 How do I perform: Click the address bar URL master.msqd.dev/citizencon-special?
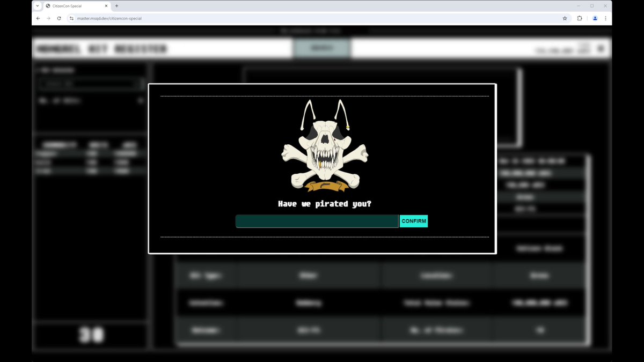pyautogui.click(x=109, y=18)
